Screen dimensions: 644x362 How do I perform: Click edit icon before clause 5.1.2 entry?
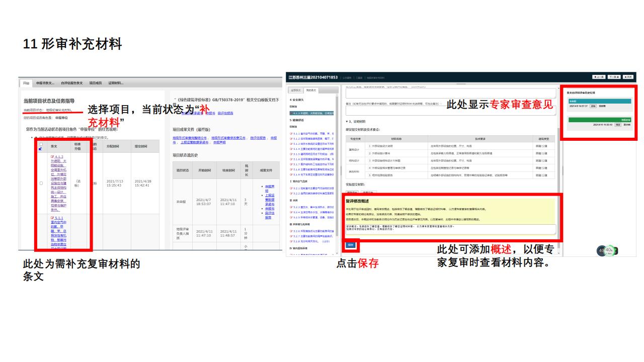pyautogui.click(x=291, y=139)
